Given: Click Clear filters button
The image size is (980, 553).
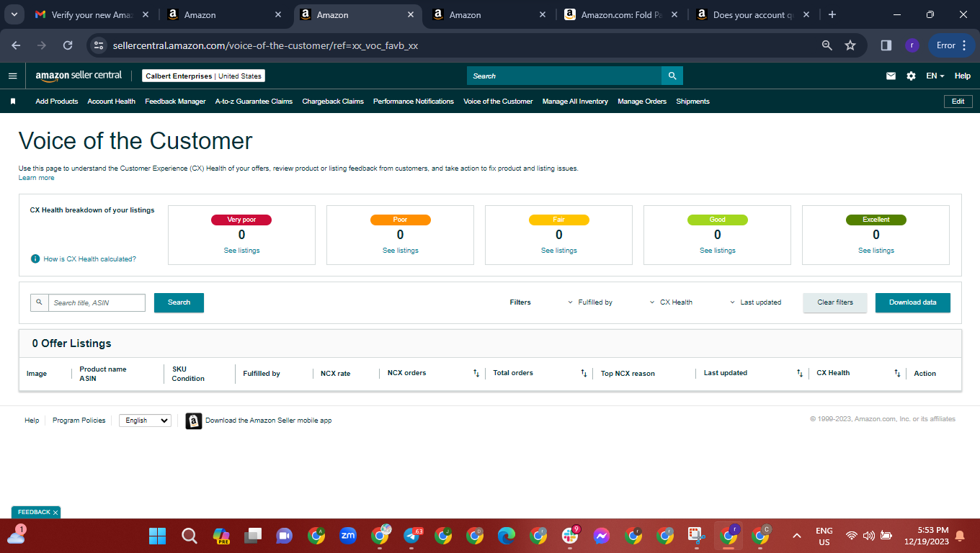Looking at the screenshot, I should coord(835,302).
